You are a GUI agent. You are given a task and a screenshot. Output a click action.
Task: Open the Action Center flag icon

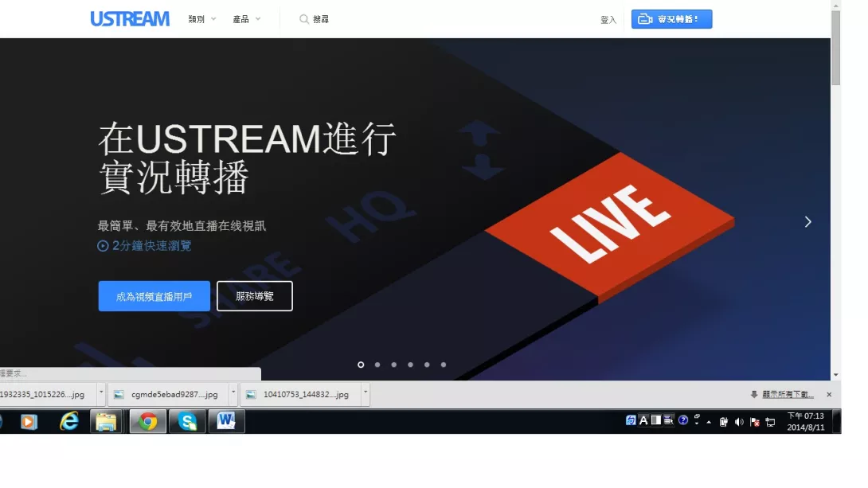click(754, 422)
